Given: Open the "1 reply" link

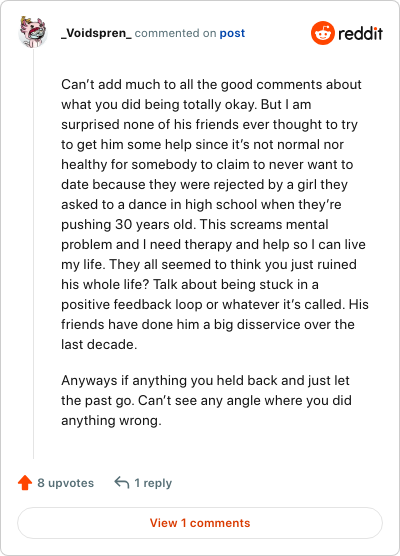Looking at the screenshot, I should [x=153, y=483].
